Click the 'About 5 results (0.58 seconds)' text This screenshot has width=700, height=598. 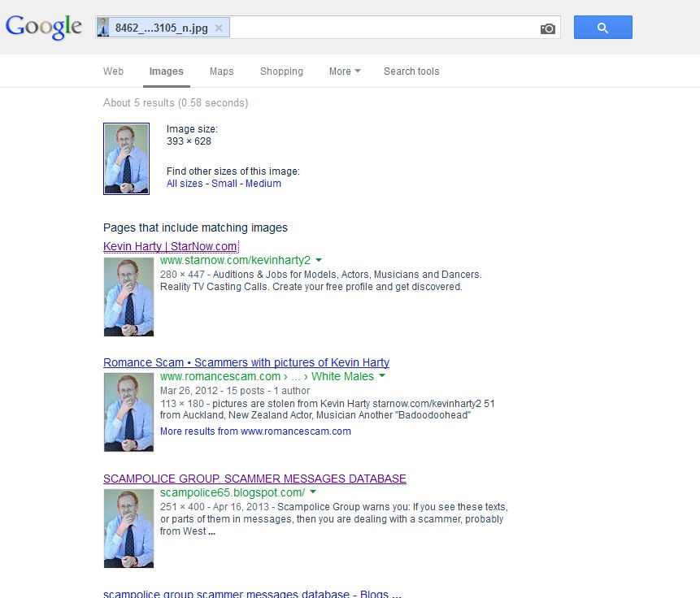click(x=176, y=103)
